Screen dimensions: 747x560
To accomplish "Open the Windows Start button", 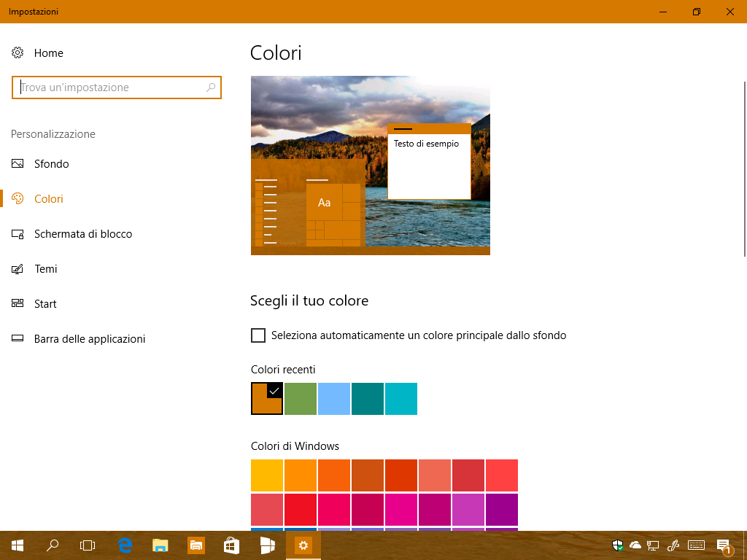I will 18,545.
